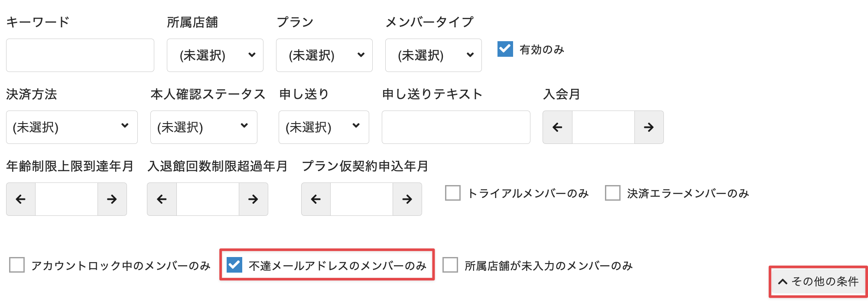868x306 pixels.
Task: Click left arrow under プラン仮契約申込年月
Action: tap(316, 199)
